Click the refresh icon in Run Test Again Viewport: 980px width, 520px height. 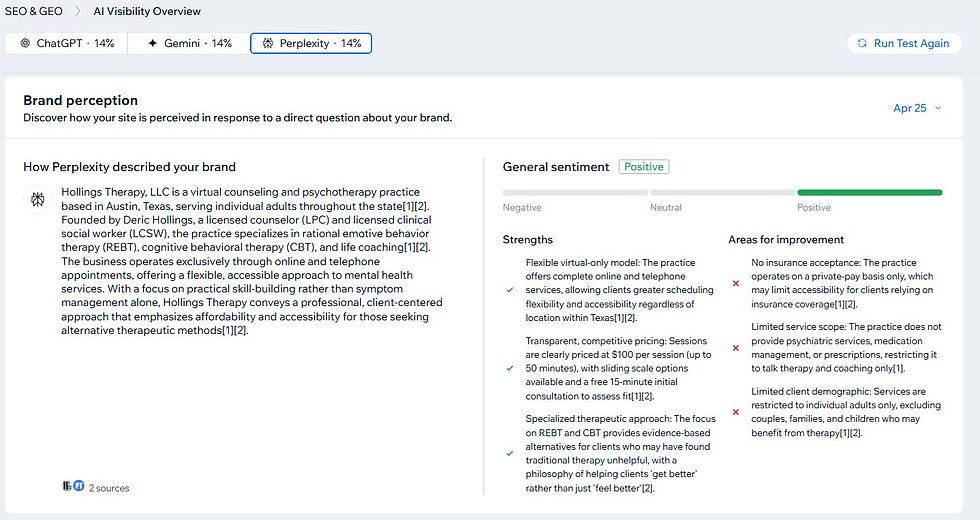862,43
